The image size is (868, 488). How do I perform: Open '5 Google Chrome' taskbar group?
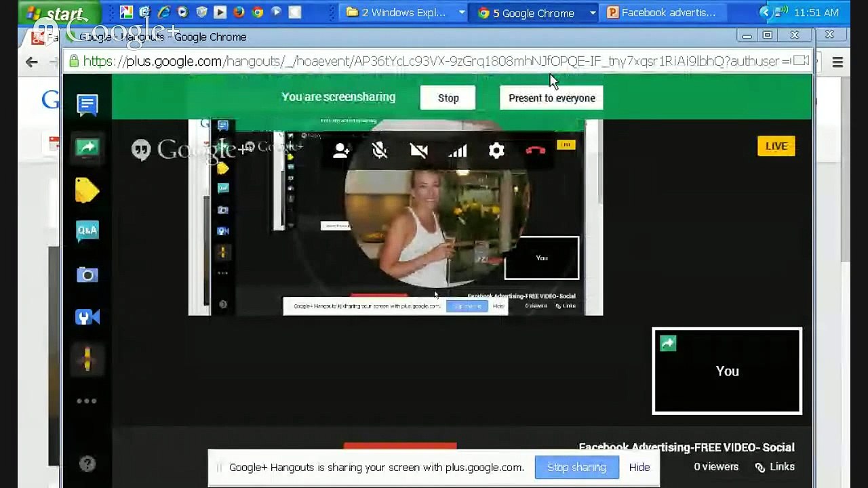[536, 12]
